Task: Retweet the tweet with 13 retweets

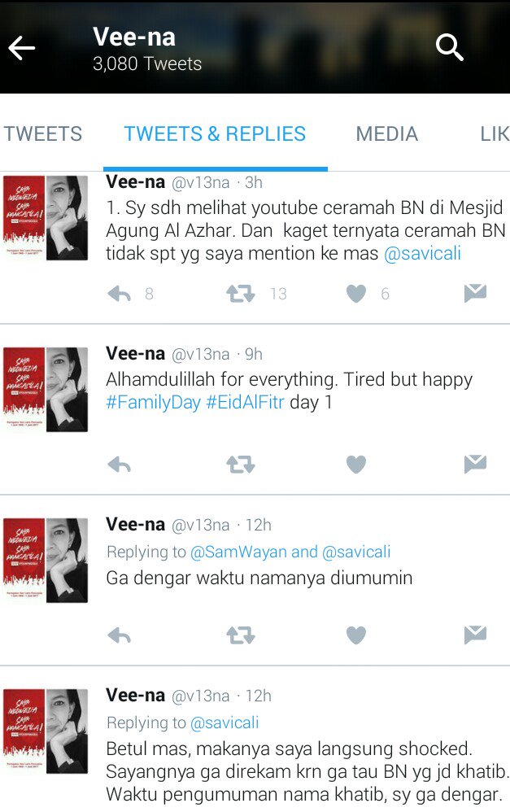Action: click(241, 294)
